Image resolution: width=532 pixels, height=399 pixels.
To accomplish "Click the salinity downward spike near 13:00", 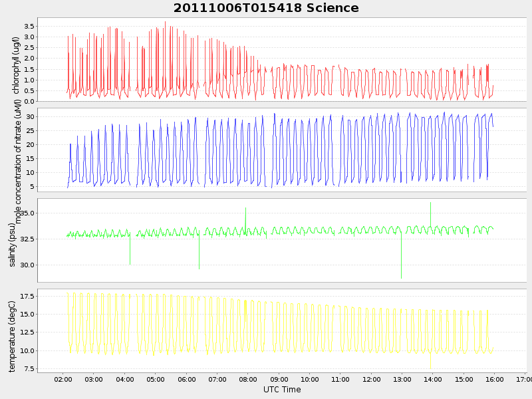I will (x=402, y=255).
